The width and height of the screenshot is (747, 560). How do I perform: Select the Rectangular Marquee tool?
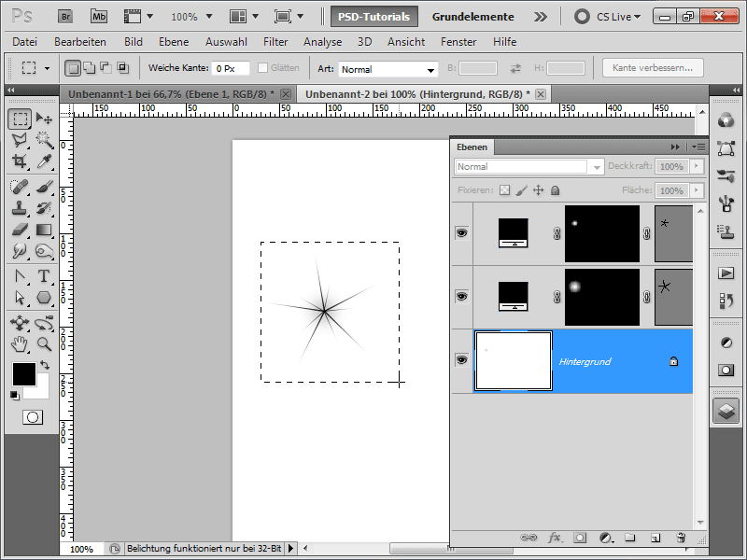[20, 119]
